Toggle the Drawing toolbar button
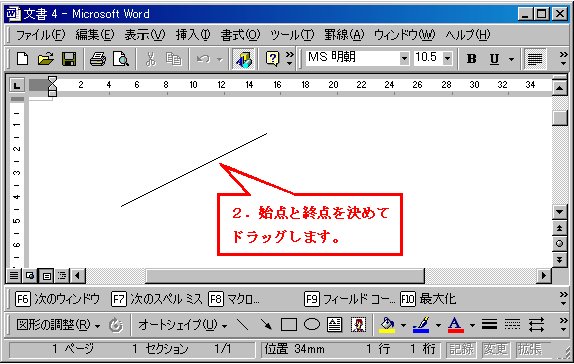574x364 pixels. tap(243, 59)
